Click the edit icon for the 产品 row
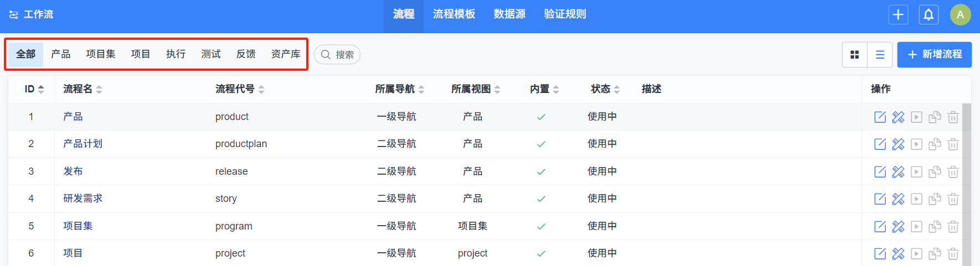980x266 pixels. pyautogui.click(x=880, y=117)
